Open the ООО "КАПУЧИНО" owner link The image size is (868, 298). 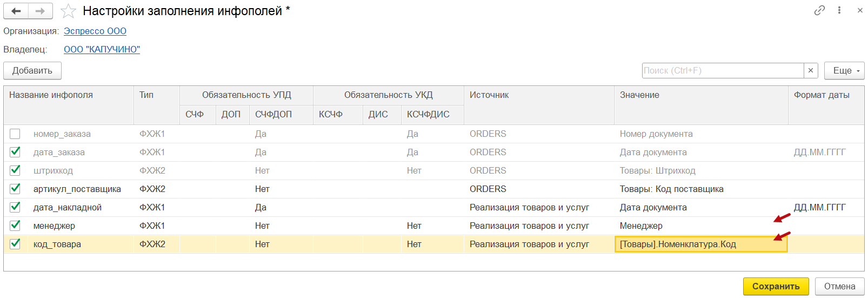point(102,49)
